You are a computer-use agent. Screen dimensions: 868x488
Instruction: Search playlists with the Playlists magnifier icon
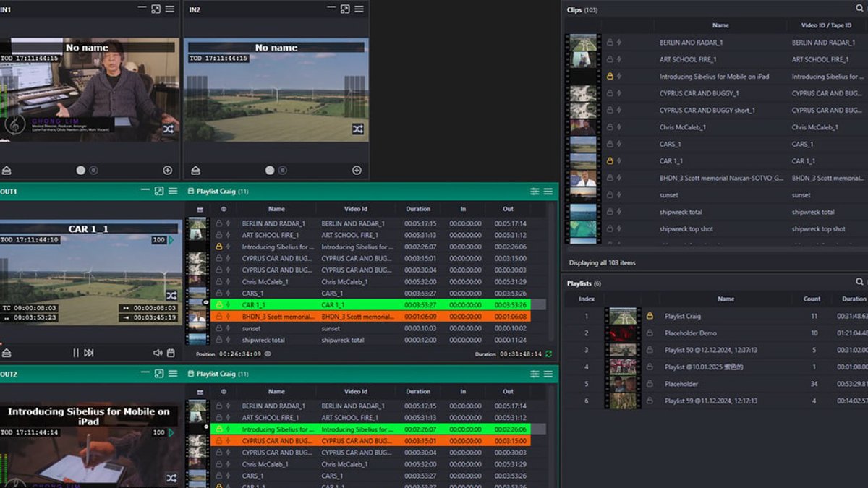(860, 282)
